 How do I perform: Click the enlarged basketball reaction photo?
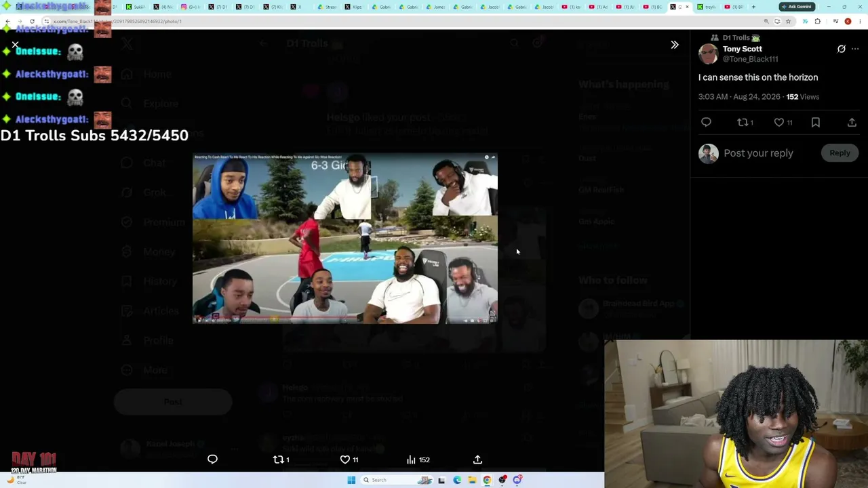click(344, 239)
